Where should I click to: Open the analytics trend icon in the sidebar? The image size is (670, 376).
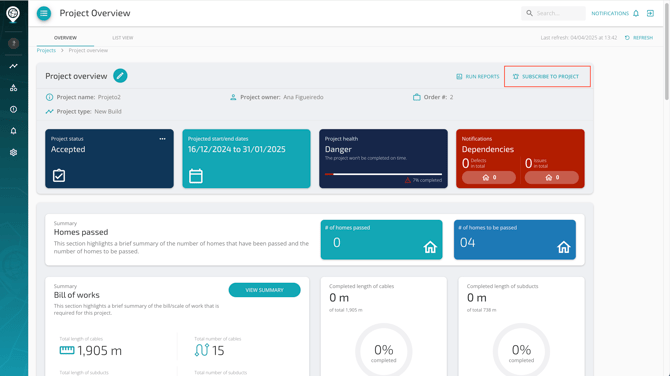pos(14,66)
